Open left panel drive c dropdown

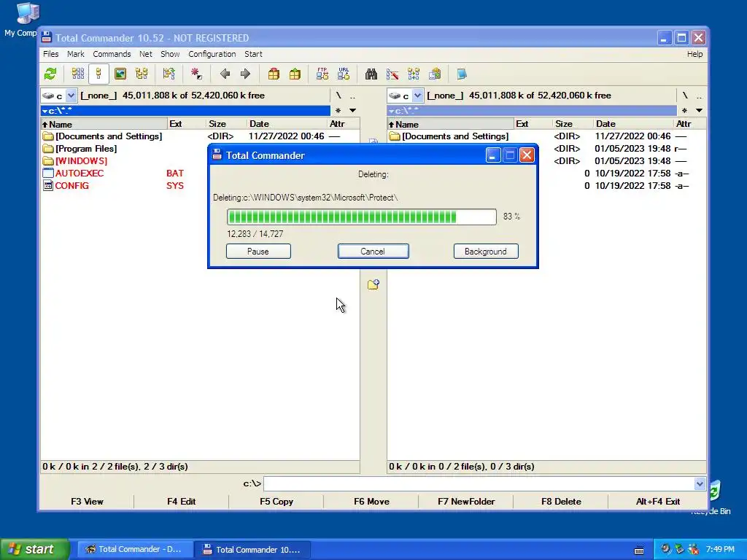71,96
